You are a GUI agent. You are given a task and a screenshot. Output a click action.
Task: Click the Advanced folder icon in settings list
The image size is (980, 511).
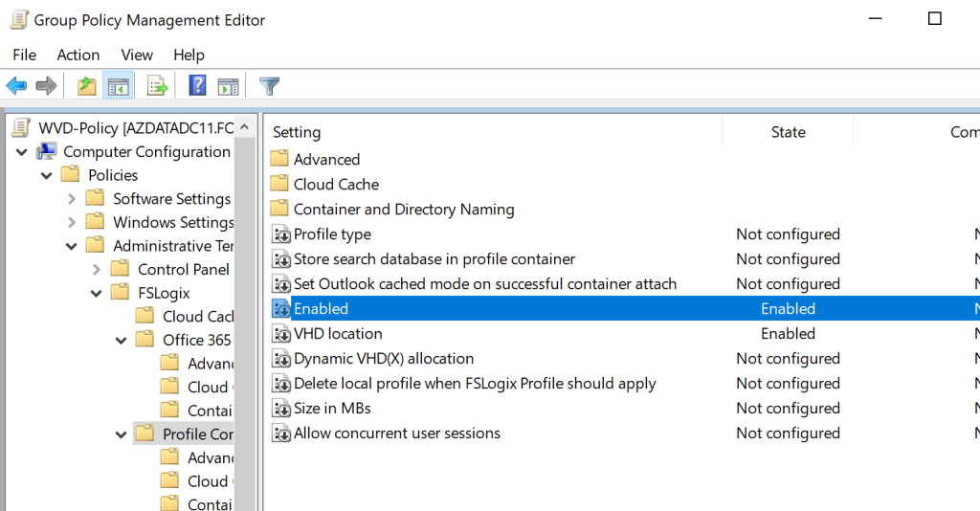pyautogui.click(x=280, y=159)
